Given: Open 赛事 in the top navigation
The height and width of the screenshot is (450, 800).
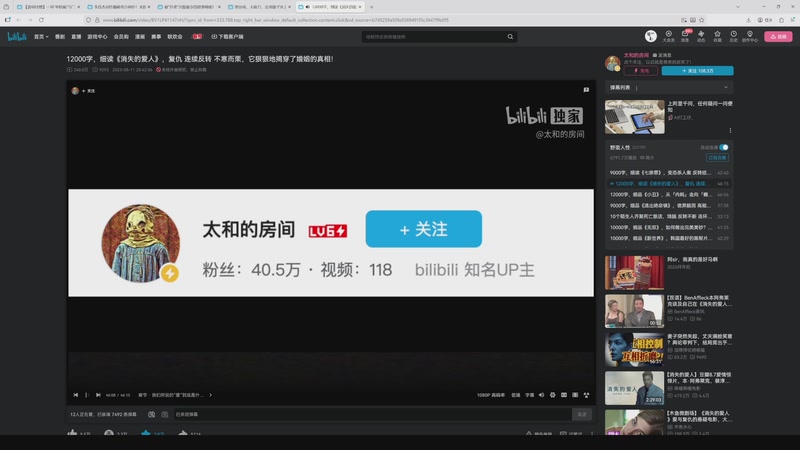Looking at the screenshot, I should pos(156,37).
